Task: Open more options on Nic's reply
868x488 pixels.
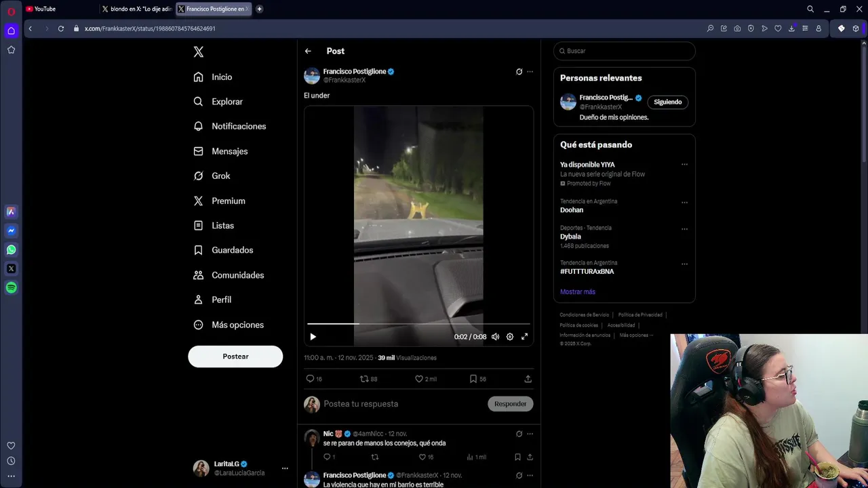Action: [530, 434]
